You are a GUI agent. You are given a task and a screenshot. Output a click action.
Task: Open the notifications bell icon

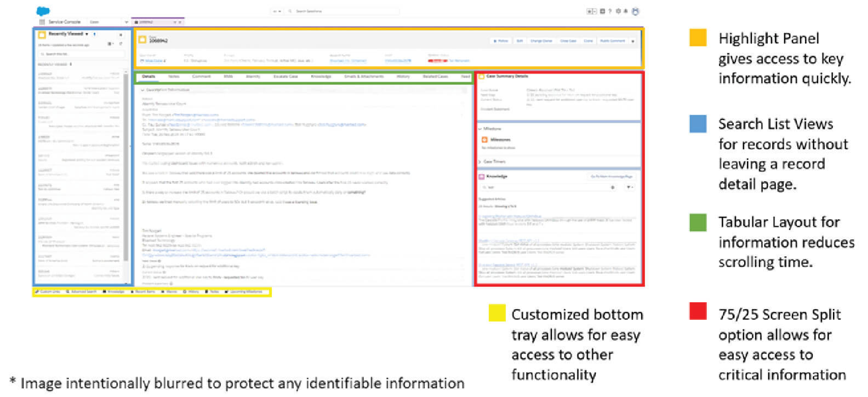point(626,11)
